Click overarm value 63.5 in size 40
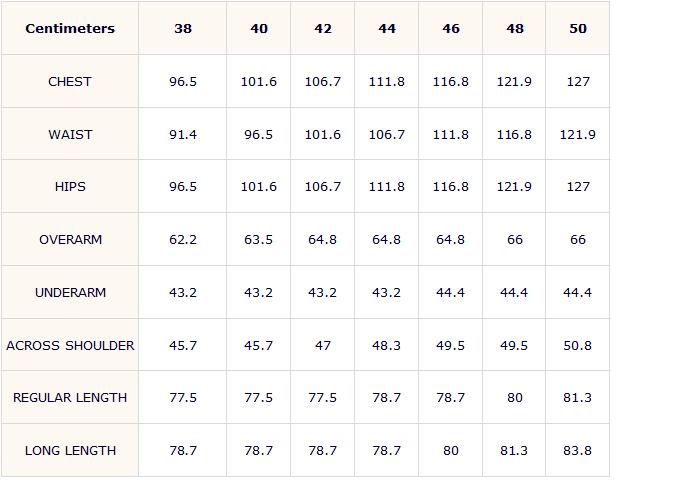Image resolution: width=677 pixels, height=480 pixels. [x=258, y=240]
